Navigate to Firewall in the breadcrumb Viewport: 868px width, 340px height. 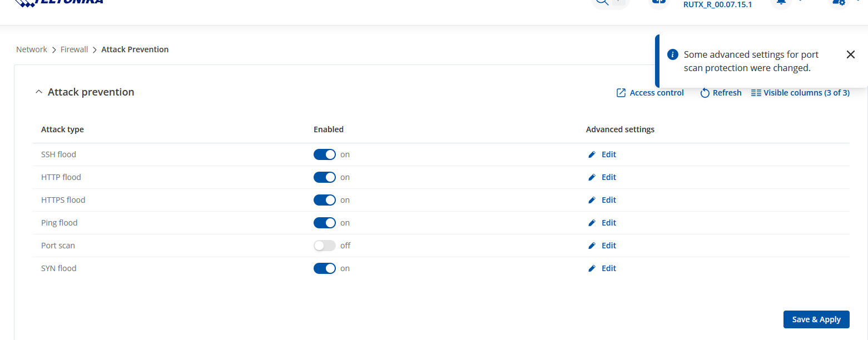74,49
